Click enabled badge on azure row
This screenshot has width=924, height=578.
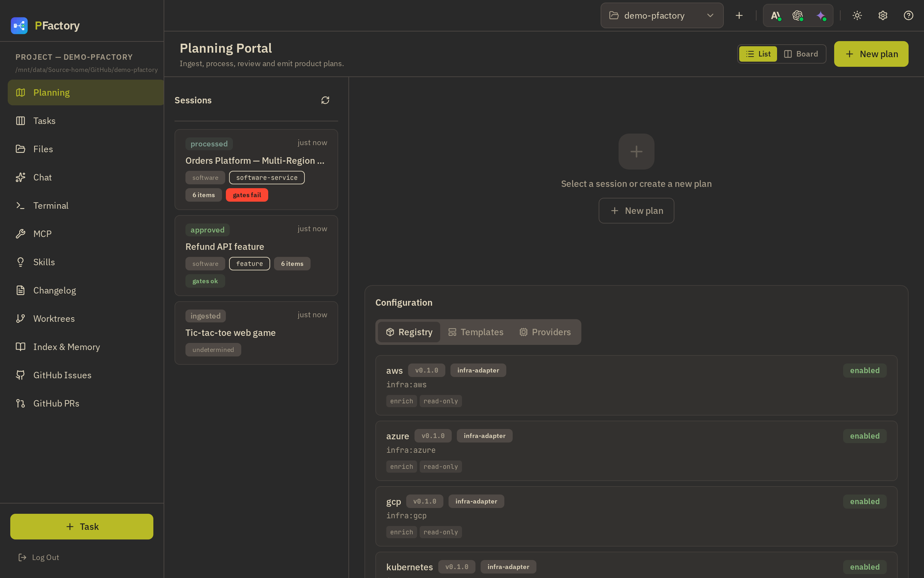pos(864,436)
